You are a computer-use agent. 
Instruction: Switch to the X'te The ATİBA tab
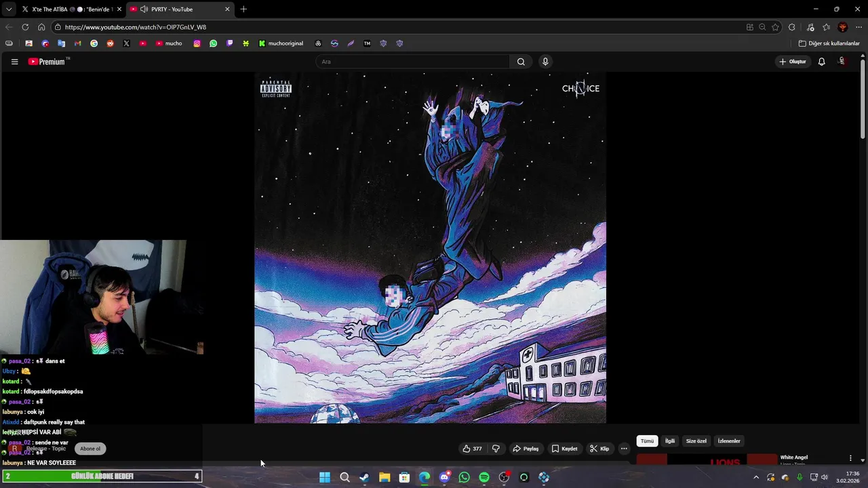(71, 9)
